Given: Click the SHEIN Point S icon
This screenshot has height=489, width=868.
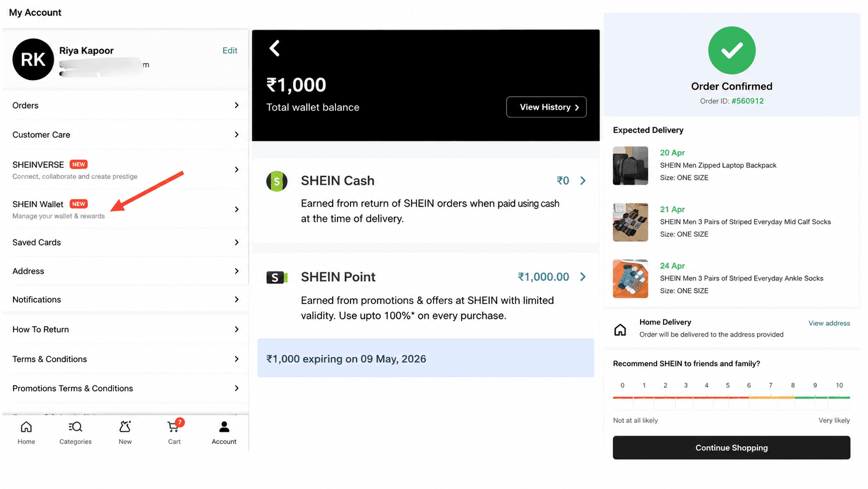Looking at the screenshot, I should click(277, 277).
